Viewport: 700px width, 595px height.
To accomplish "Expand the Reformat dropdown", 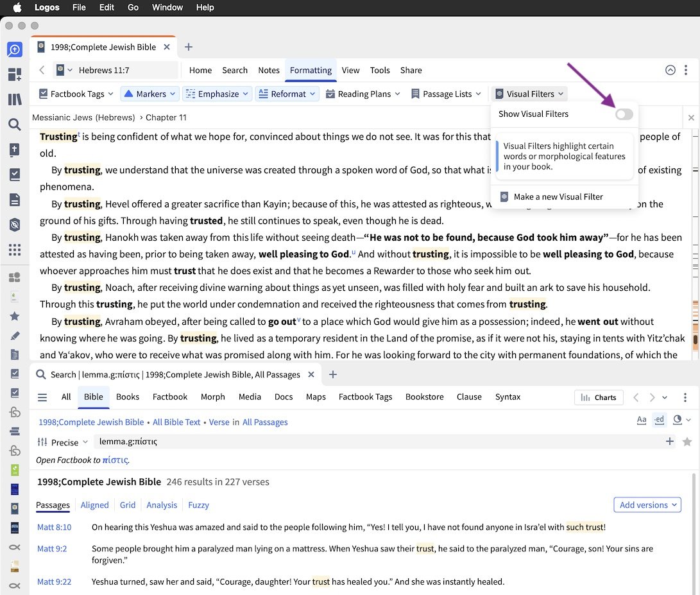I will tap(287, 94).
